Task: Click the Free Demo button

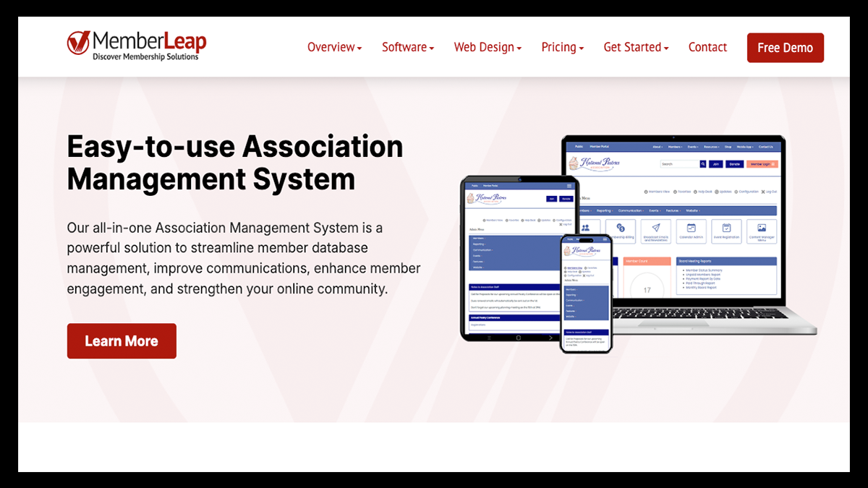Action: (x=785, y=48)
